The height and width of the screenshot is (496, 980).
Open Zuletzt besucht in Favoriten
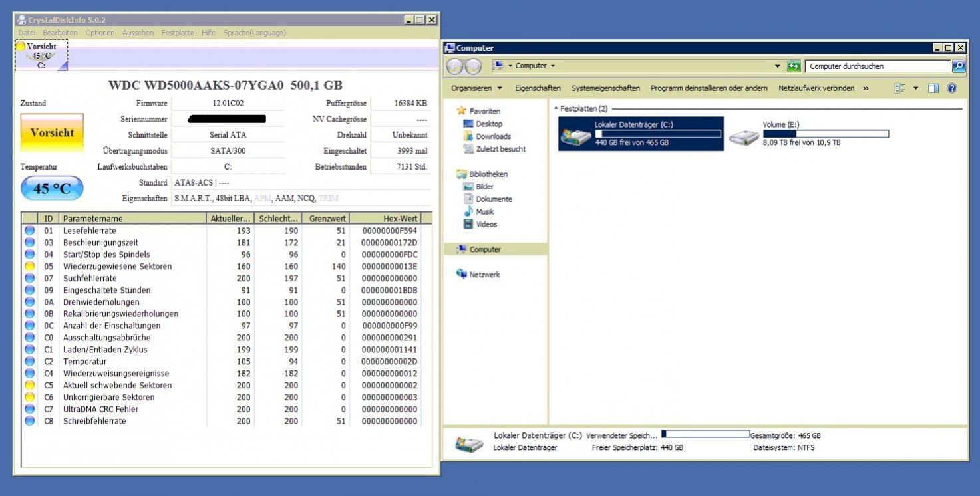coord(500,149)
